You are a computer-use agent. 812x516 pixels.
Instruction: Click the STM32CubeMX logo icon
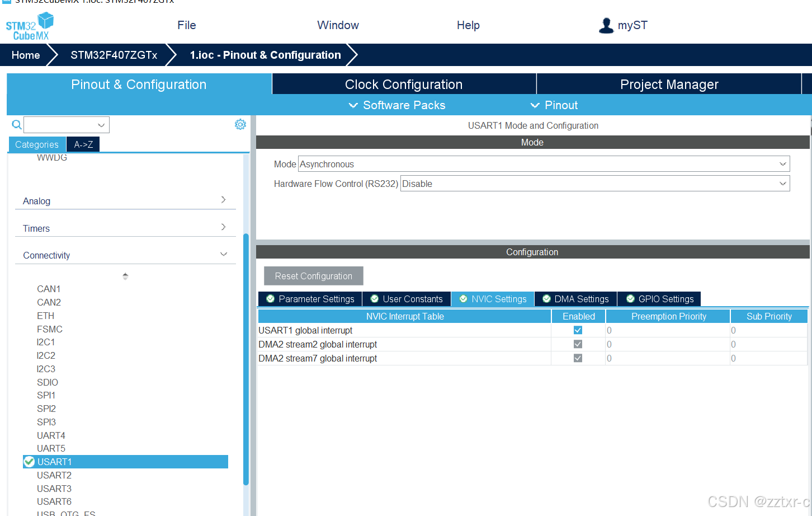point(30,27)
